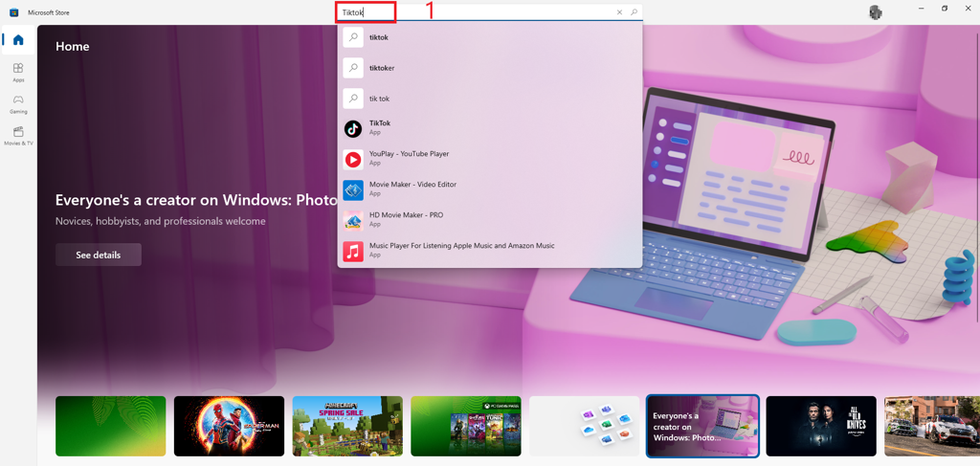Open the Home sidebar icon
The width and height of the screenshot is (980, 466).
[x=18, y=40]
